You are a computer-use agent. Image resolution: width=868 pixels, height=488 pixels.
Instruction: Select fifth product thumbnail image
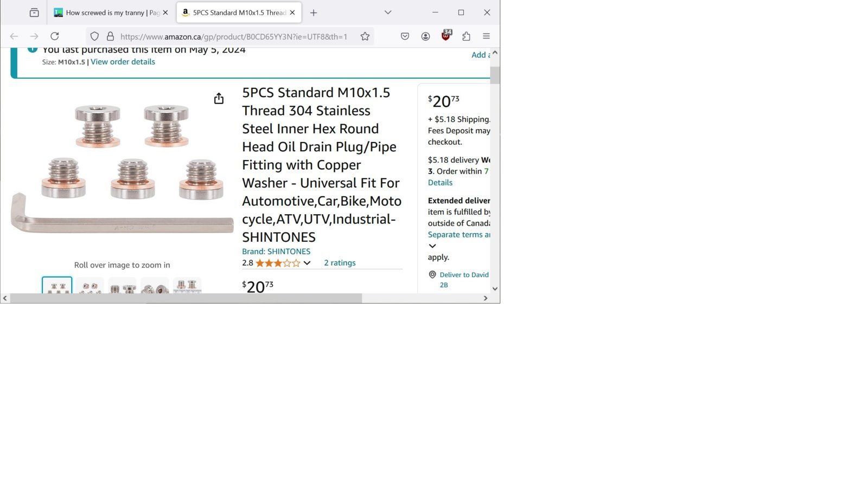187,285
